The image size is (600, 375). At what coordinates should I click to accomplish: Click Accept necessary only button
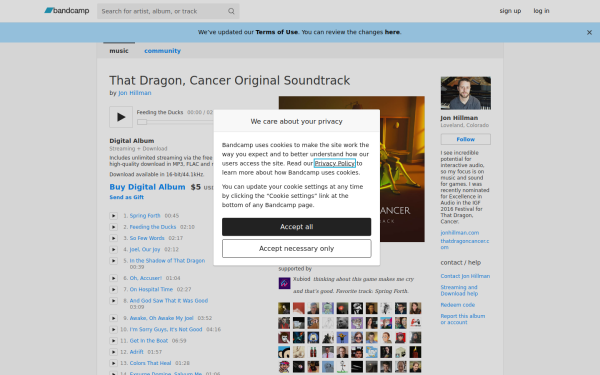coord(297,249)
